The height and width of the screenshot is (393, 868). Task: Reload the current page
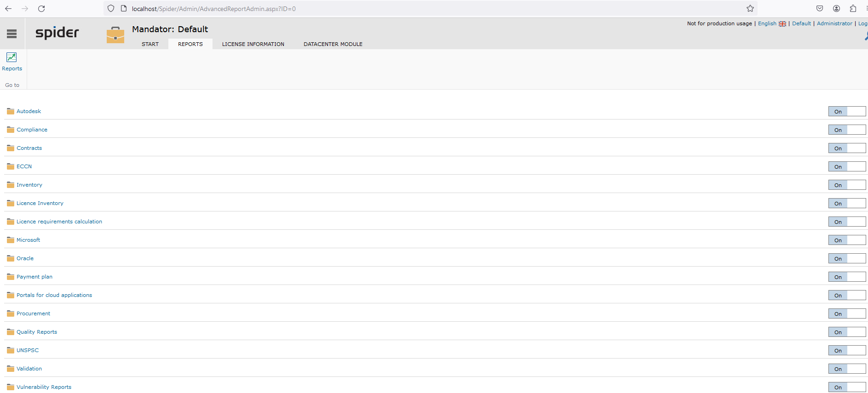41,9
